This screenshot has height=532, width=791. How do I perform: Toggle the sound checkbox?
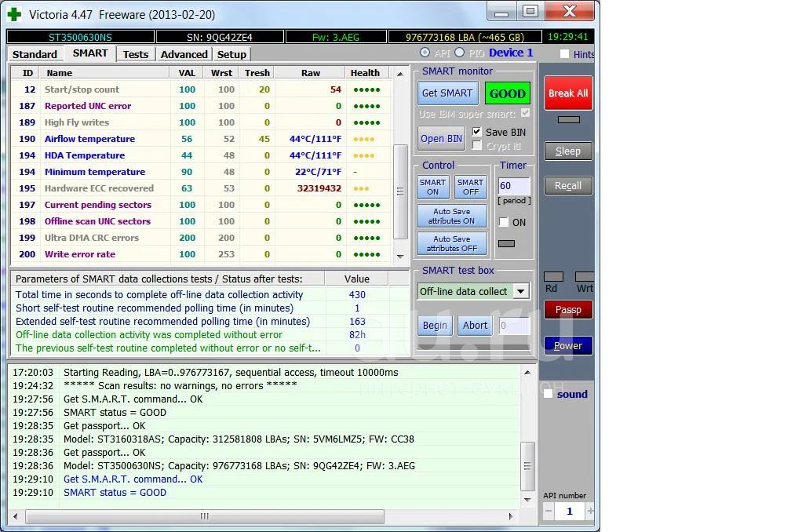point(549,394)
